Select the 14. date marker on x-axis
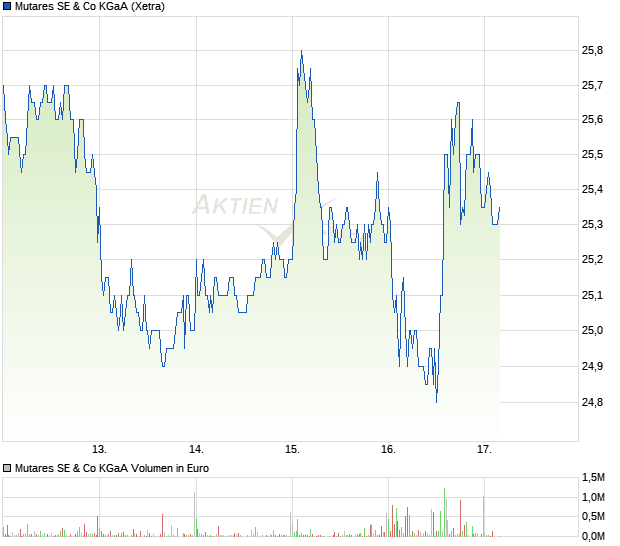Screen dimensions: 620x546 (196, 450)
